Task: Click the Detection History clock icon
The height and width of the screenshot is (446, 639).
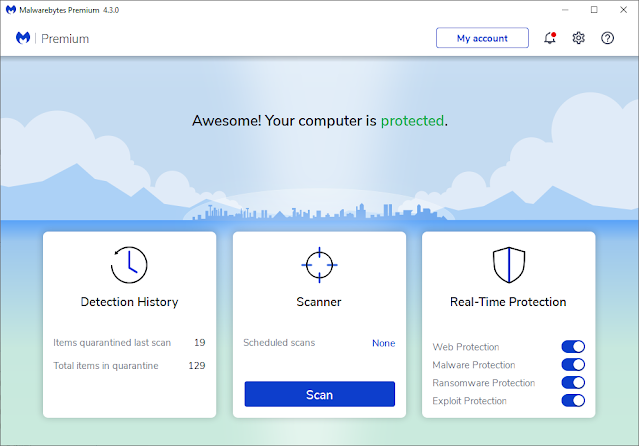Action: pyautogui.click(x=129, y=265)
